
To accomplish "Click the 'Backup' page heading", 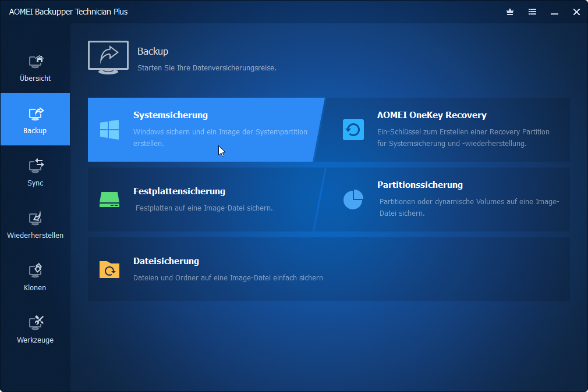I will (153, 51).
